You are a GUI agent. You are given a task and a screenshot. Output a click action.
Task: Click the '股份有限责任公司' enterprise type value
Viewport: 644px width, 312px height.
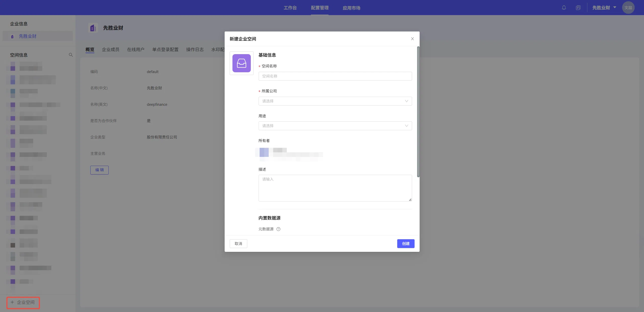pos(162,137)
